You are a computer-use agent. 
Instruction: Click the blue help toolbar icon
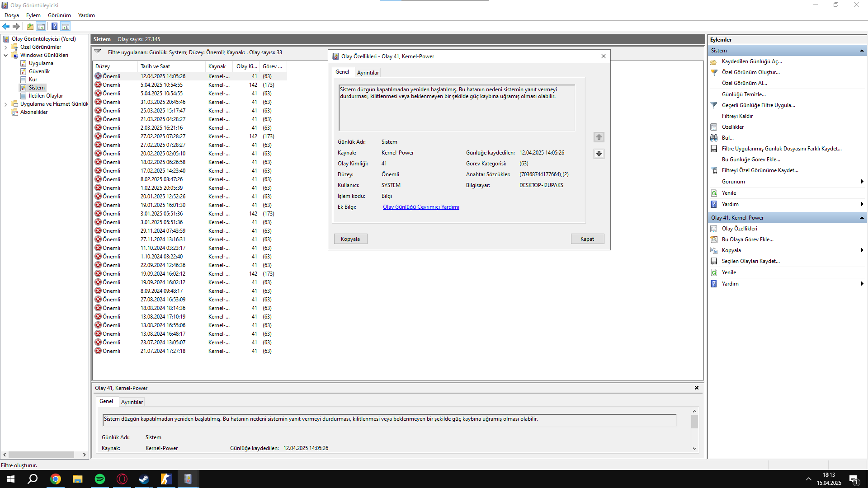click(x=54, y=27)
